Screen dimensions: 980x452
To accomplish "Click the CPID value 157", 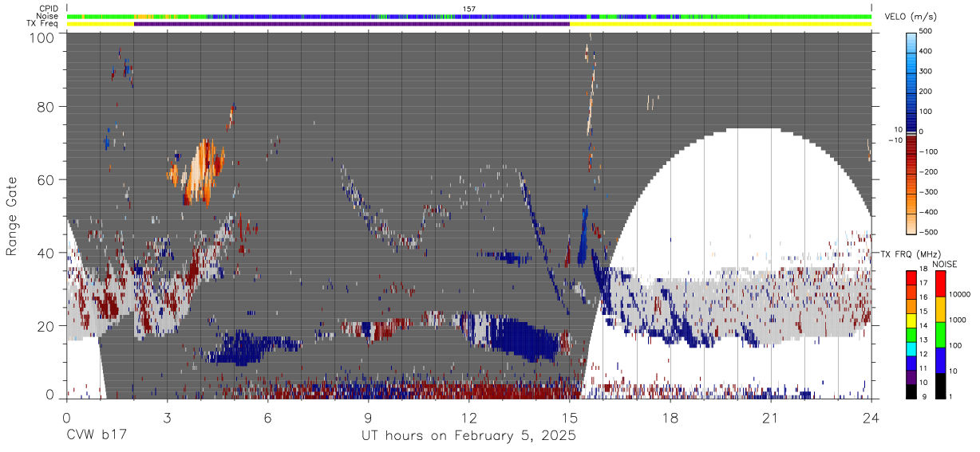I will [468, 9].
